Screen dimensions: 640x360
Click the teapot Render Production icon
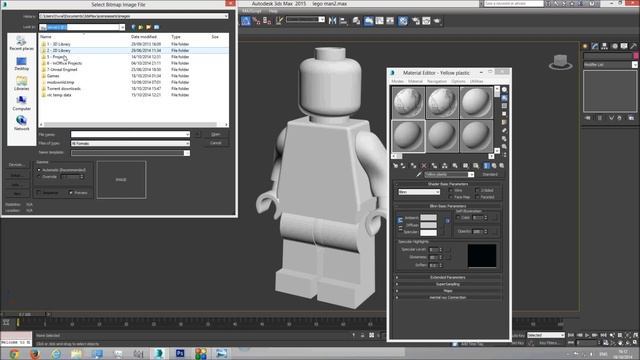(x=437, y=21)
